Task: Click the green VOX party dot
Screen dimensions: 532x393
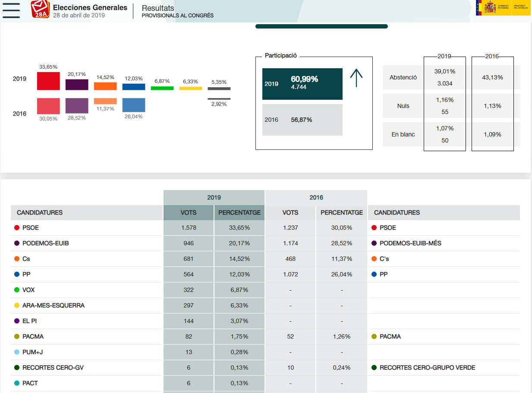Action: pos(17,290)
